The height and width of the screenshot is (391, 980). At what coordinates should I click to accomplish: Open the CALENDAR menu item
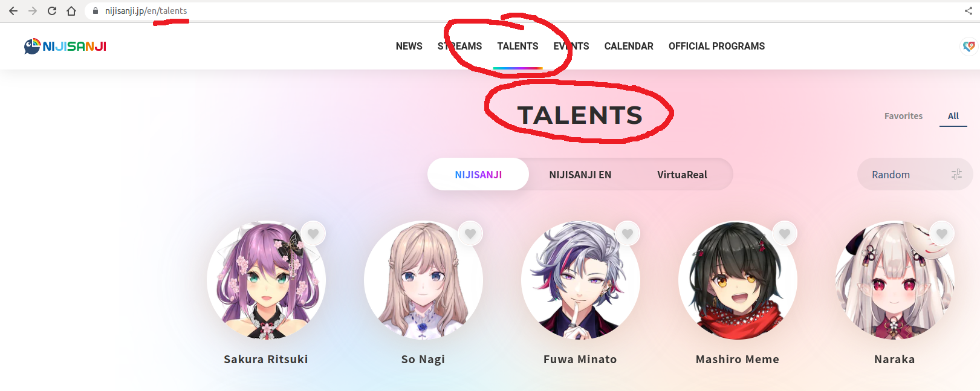pos(629,46)
